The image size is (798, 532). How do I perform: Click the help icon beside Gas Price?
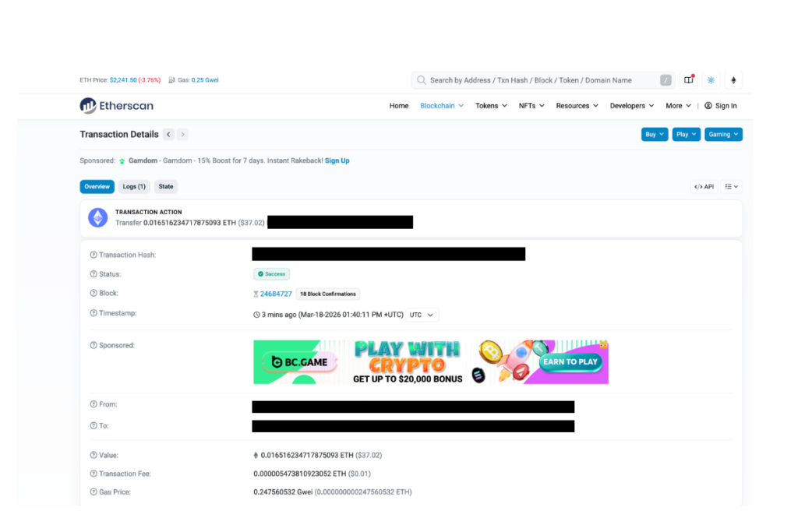click(94, 492)
